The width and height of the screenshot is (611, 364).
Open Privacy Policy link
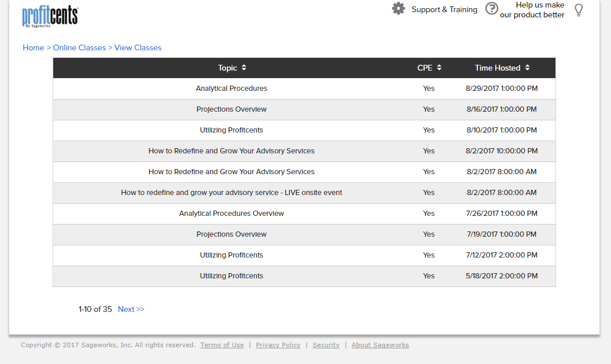point(278,345)
